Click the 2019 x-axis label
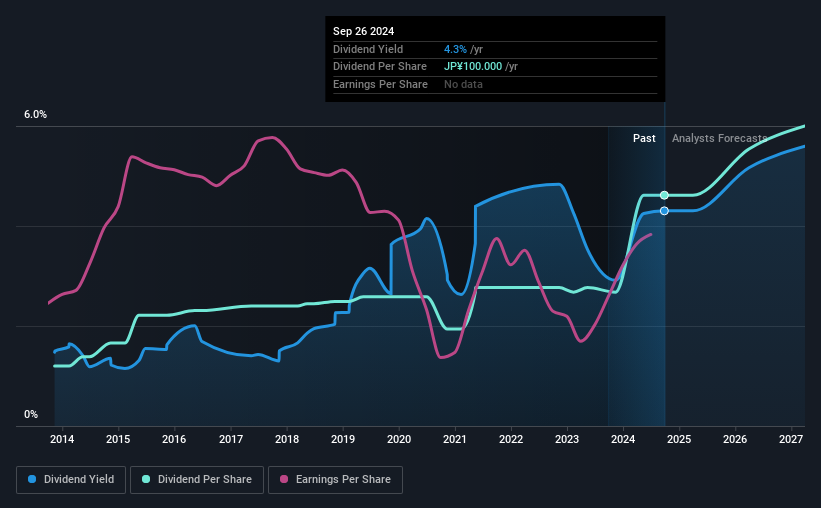The height and width of the screenshot is (508, 821). (343, 439)
